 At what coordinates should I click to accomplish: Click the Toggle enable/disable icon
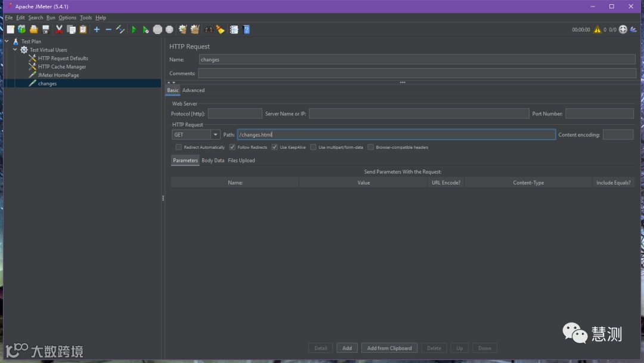tap(120, 30)
